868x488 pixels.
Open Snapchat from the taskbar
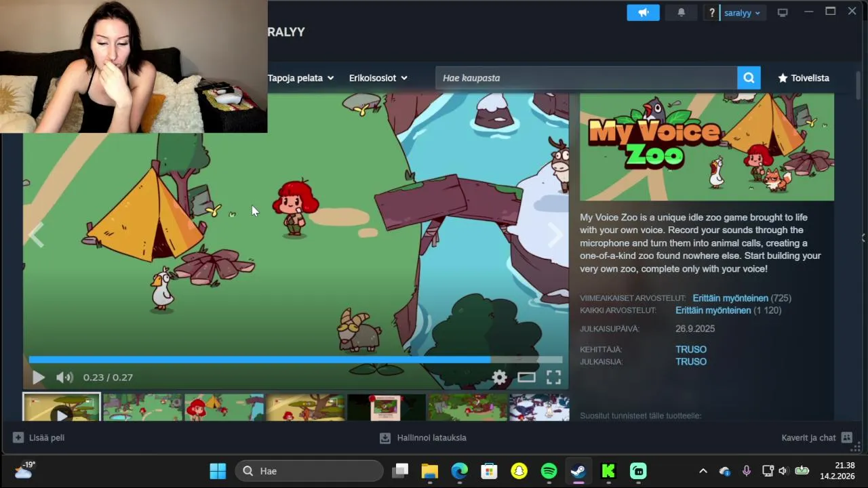519,470
